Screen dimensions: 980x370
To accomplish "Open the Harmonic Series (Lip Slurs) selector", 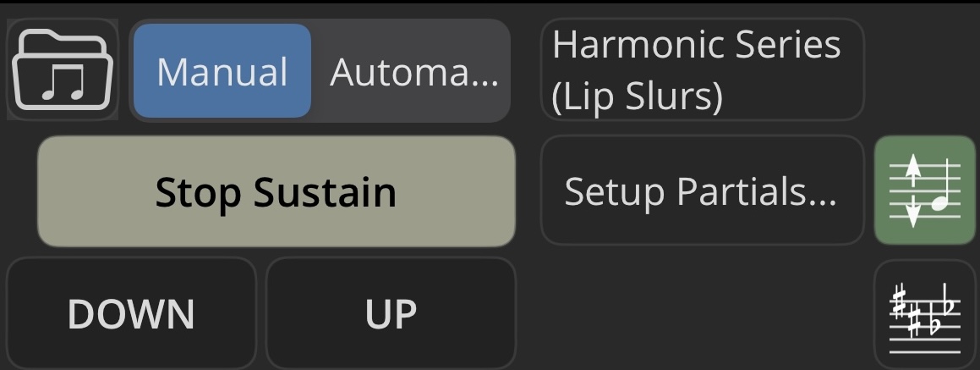I will coord(703,69).
